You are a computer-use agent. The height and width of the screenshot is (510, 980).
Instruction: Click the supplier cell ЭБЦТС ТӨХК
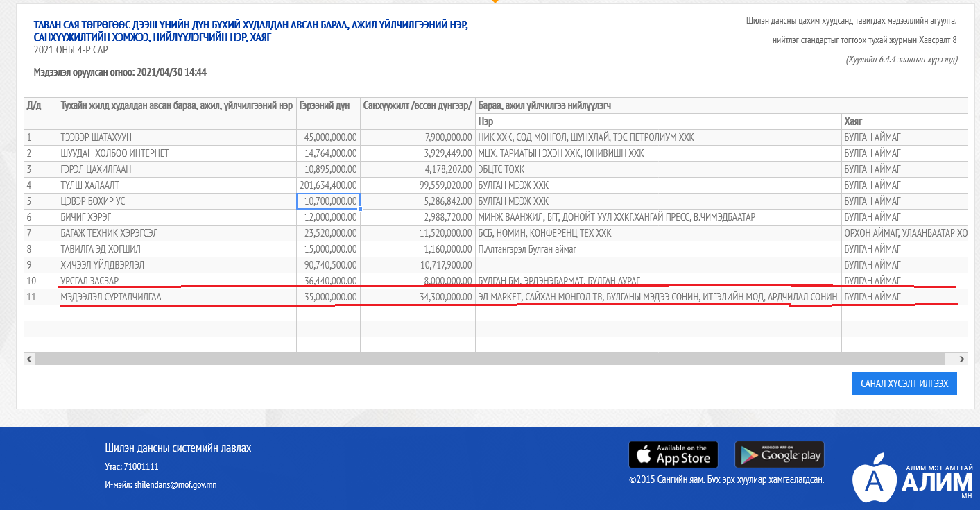[x=659, y=169]
